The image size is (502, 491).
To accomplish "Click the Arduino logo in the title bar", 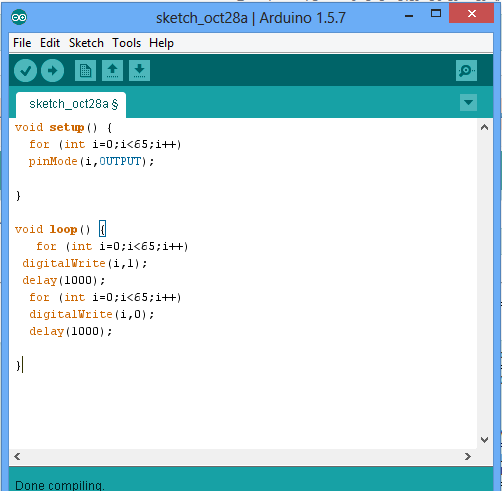I will coord(19,17).
